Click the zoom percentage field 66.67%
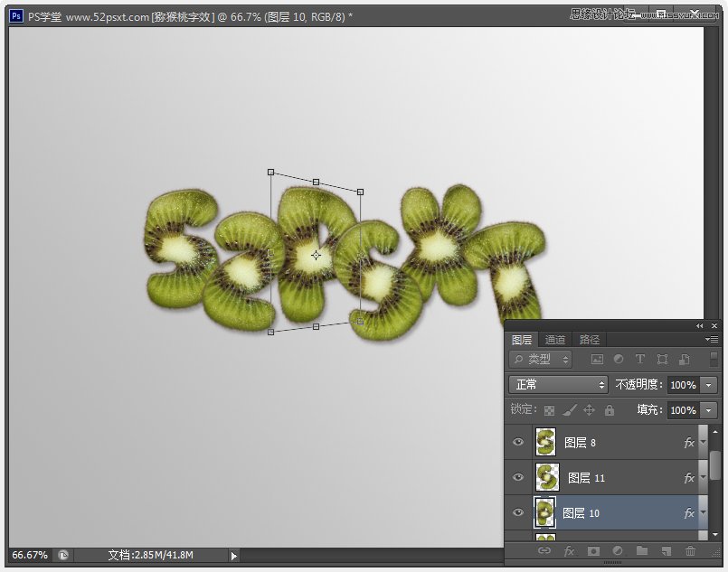Image resolution: width=728 pixels, height=572 pixels. pyautogui.click(x=31, y=555)
